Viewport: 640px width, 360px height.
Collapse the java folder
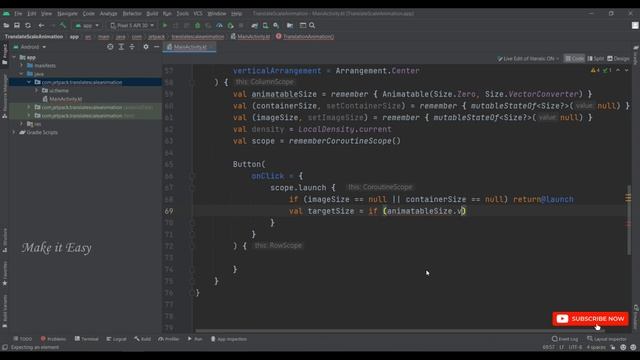[22, 74]
